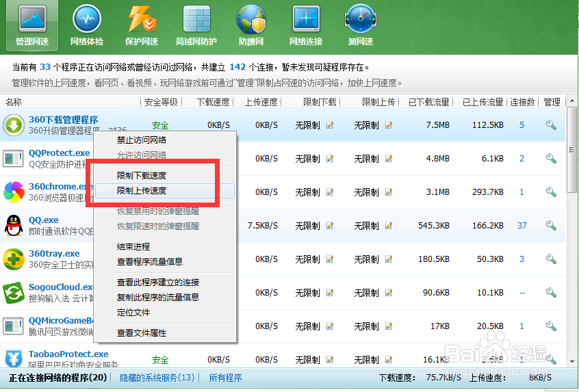
Task: Edit upload limit for SogouCloud row
Action: click(389, 293)
